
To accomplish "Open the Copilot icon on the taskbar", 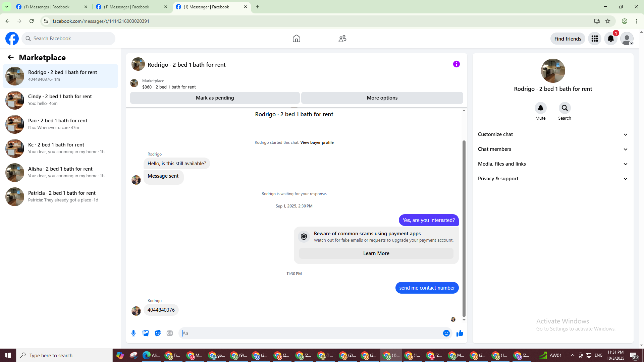I will [x=120, y=355].
